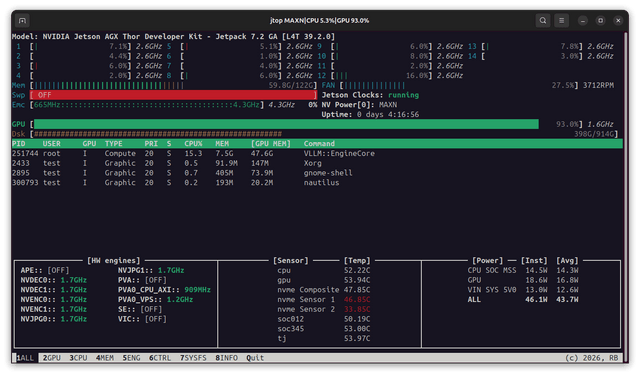Click the TYPE column header

113,144
